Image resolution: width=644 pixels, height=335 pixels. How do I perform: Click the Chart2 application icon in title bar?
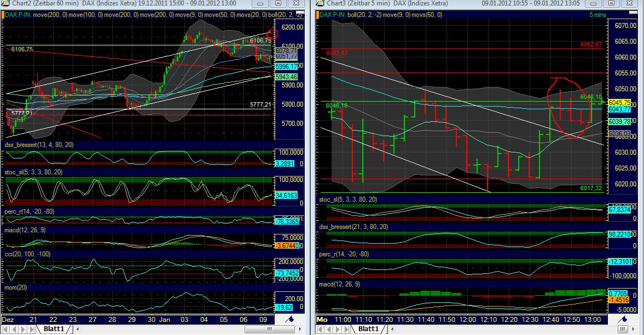5,4
